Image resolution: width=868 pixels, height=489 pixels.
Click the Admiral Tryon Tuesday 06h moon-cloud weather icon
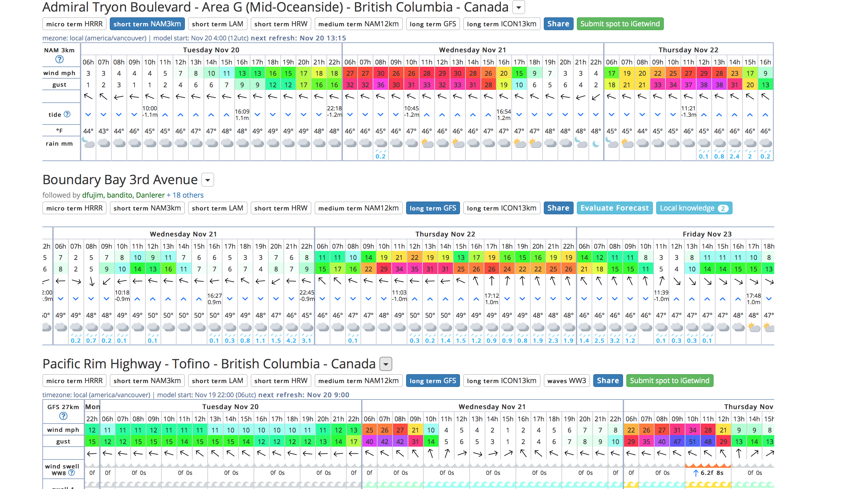point(88,143)
